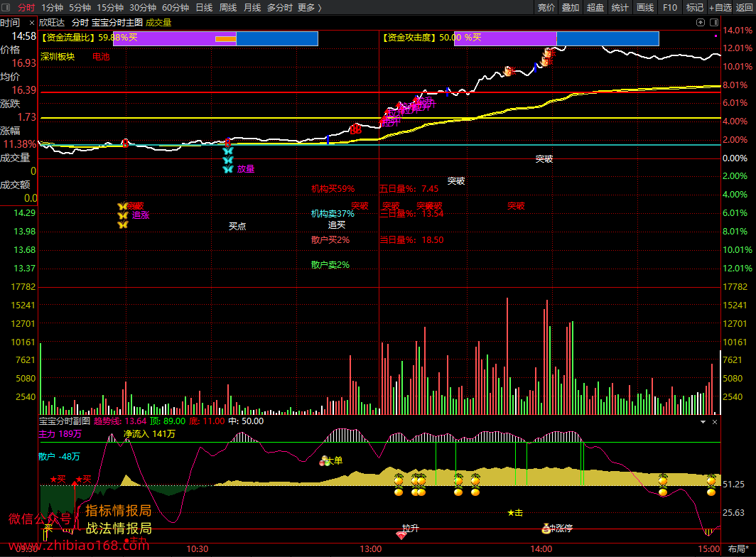Click the 叠加 overlay button
756x557 pixels.
coord(571,7)
